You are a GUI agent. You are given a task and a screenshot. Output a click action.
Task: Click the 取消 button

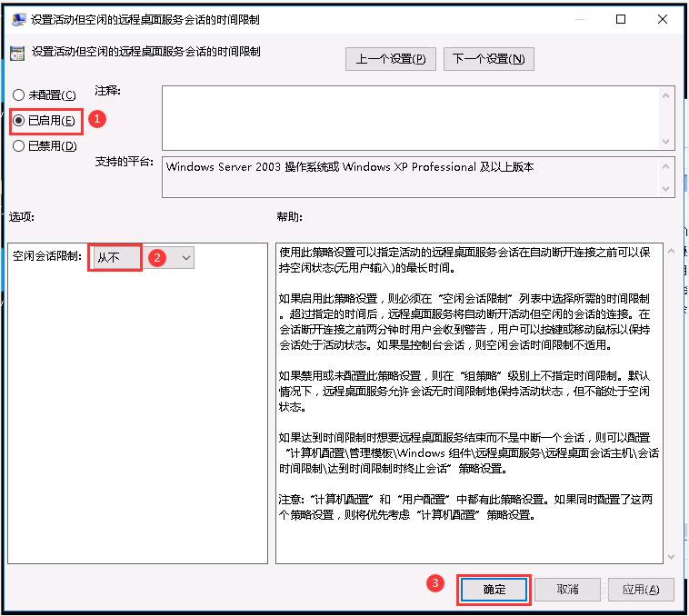(x=568, y=589)
